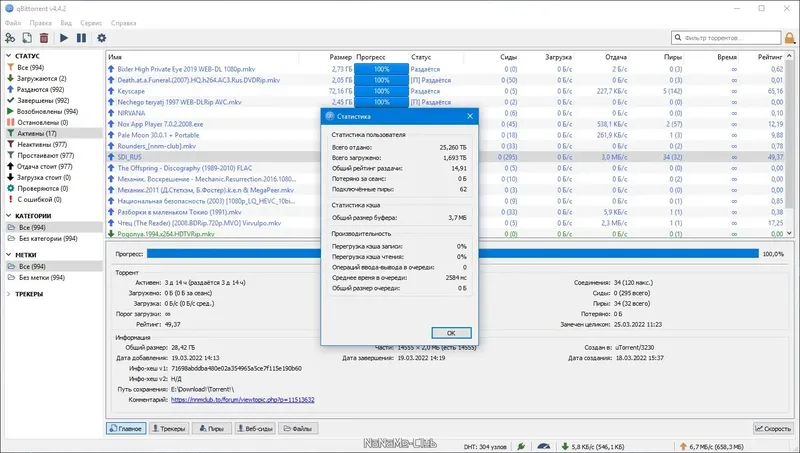Collapse the СТАТУС sidebar section
The height and width of the screenshot is (453, 800).
click(9, 56)
